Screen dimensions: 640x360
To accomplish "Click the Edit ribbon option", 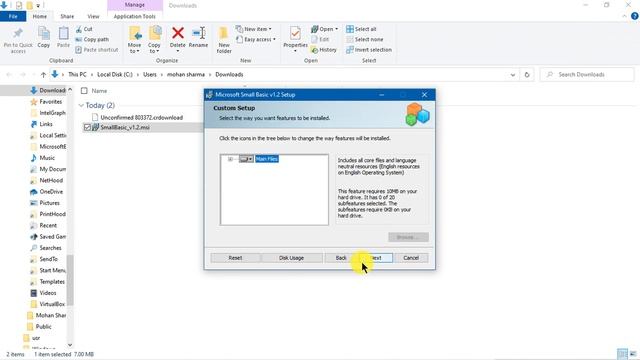I will tap(320, 40).
